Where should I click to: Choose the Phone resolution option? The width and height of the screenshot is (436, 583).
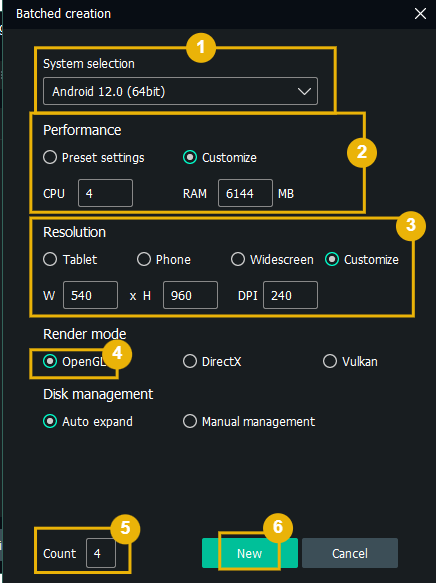[164, 260]
